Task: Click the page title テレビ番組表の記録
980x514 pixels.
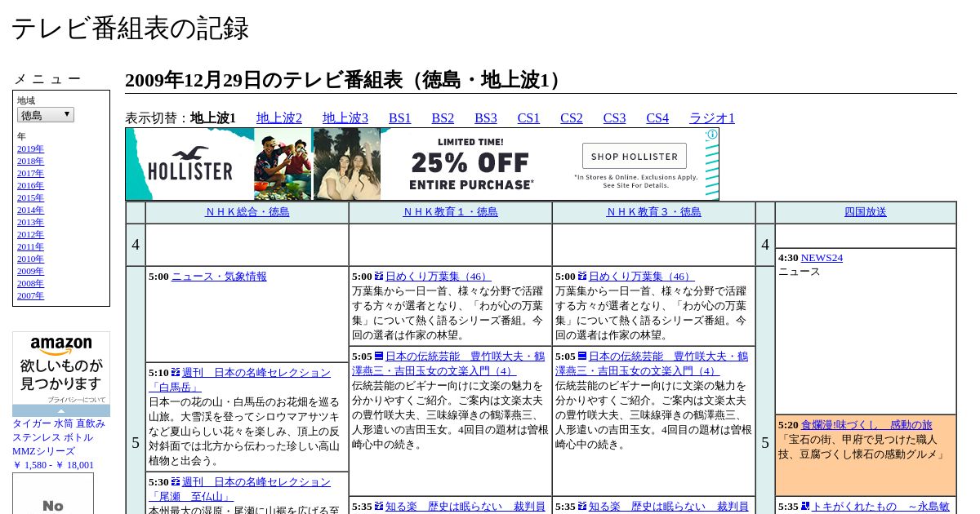Action: pos(130,29)
